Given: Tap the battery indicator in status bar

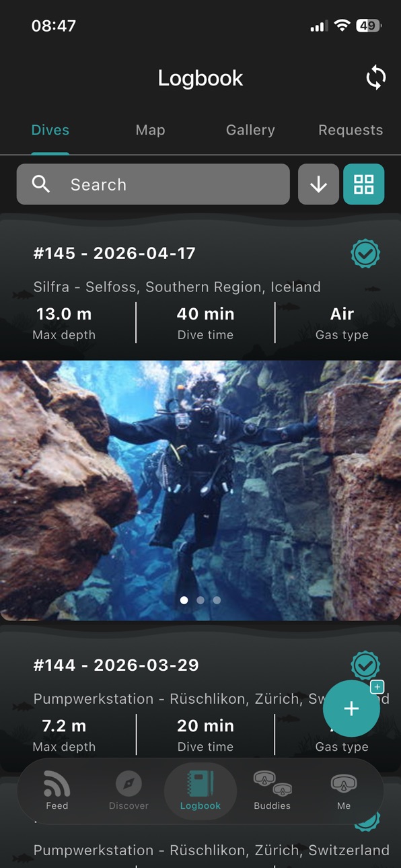Looking at the screenshot, I should click(x=369, y=26).
